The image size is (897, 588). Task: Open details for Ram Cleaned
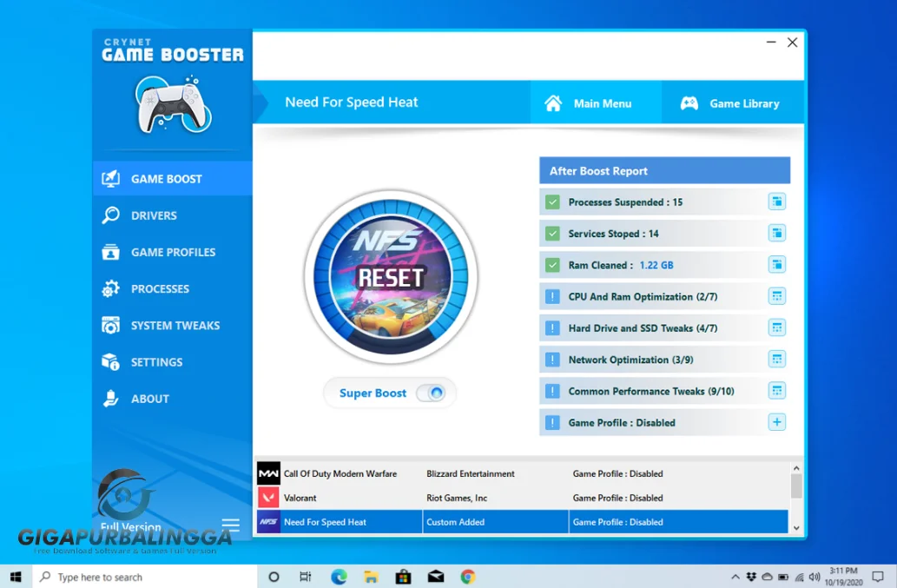[776, 264]
